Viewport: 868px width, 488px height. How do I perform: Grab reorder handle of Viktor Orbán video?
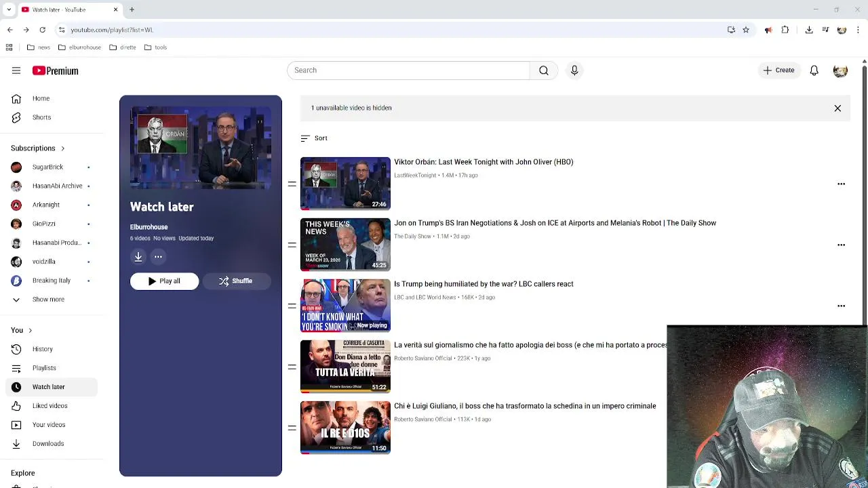point(292,184)
